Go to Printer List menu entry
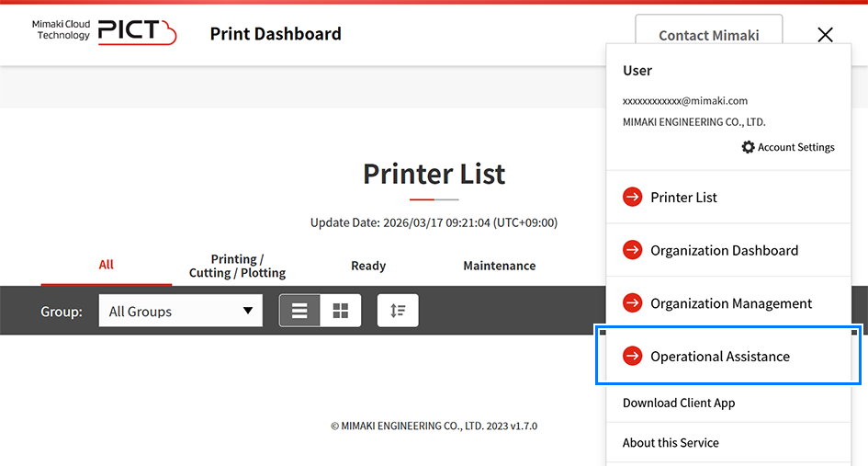This screenshot has height=466, width=868. coord(728,198)
